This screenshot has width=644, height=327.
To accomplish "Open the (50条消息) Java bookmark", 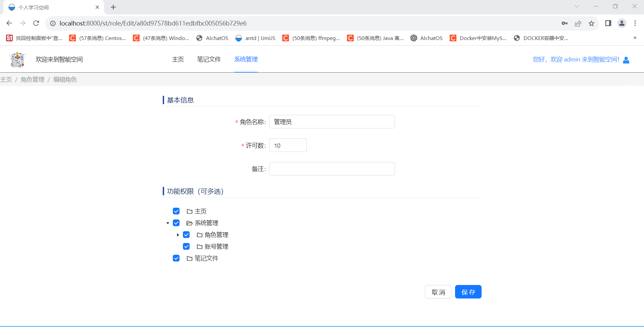I will click(376, 38).
